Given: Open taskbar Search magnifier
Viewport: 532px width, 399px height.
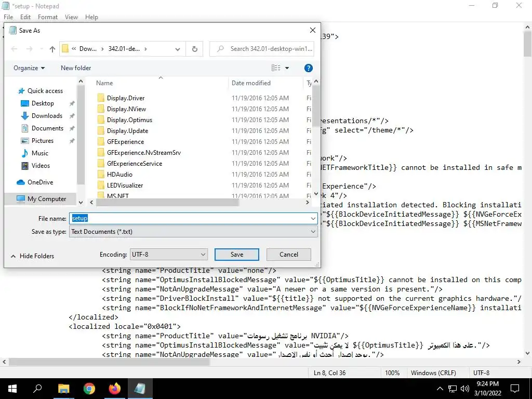Looking at the screenshot, I should pyautogui.click(x=37, y=389).
